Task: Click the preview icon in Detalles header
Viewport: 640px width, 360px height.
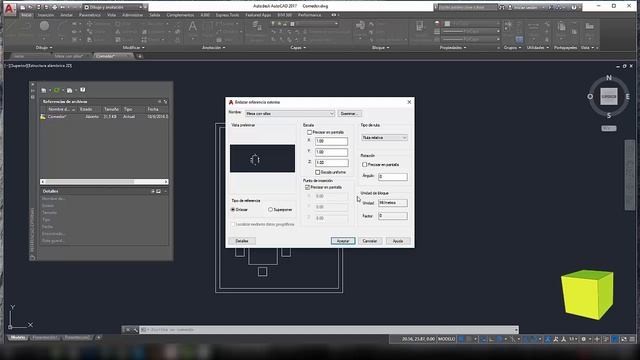Action: click(159, 191)
